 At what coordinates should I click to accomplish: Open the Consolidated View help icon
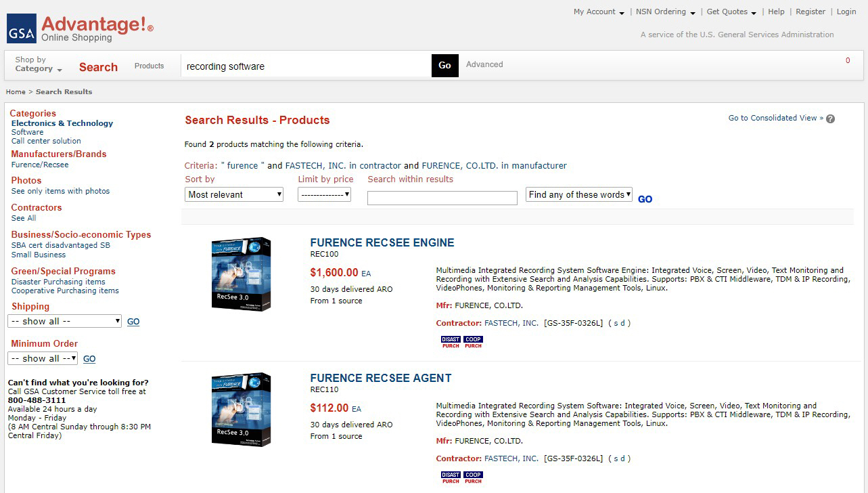[830, 119]
